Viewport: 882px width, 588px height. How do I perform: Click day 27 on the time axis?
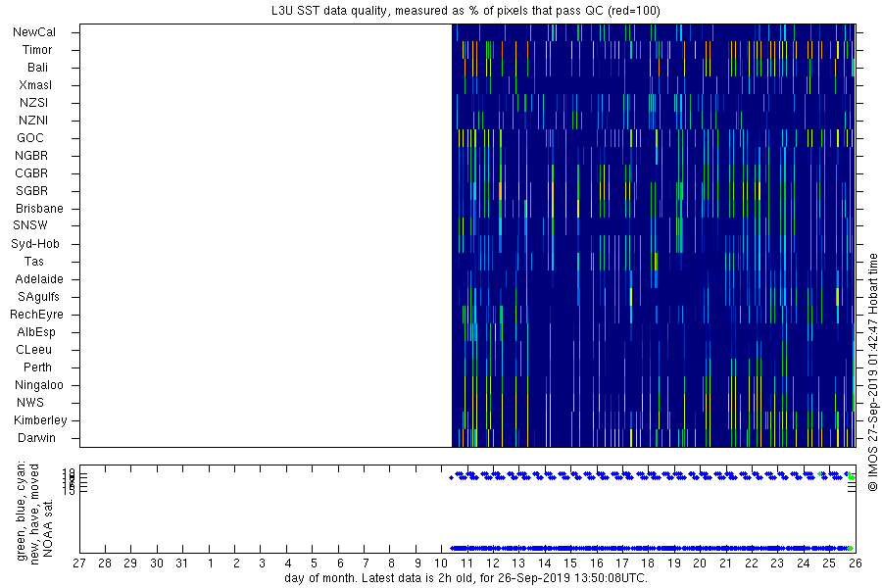point(79,563)
